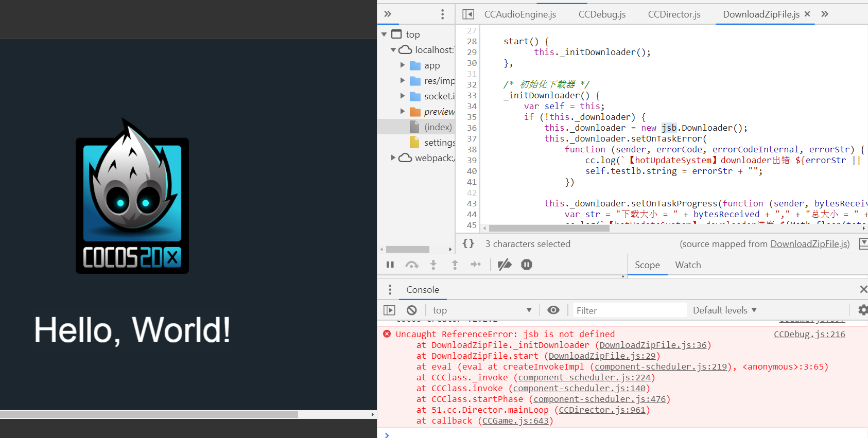
Task: Click the step out of function arrow
Action: [x=455, y=265]
